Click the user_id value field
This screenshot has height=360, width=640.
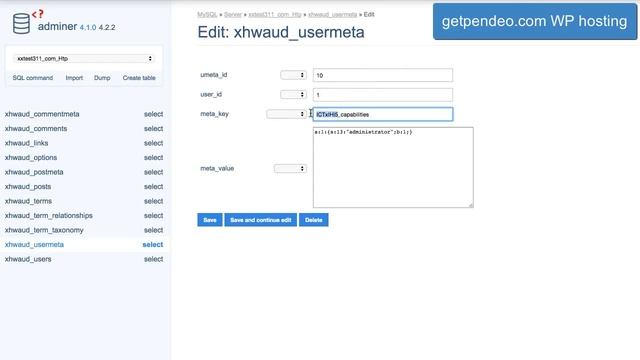[x=383, y=95]
